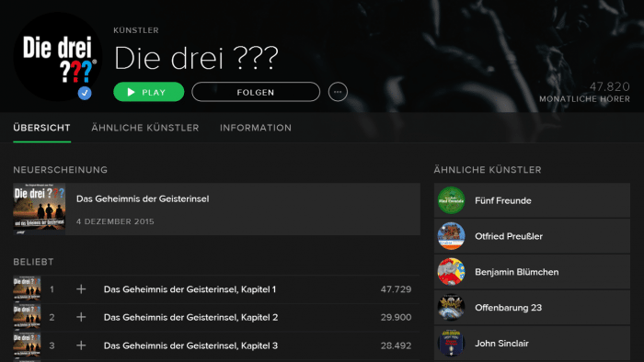This screenshot has height=362, width=644.
Task: Click the Neuerscheinung section heading
Action: (x=61, y=170)
